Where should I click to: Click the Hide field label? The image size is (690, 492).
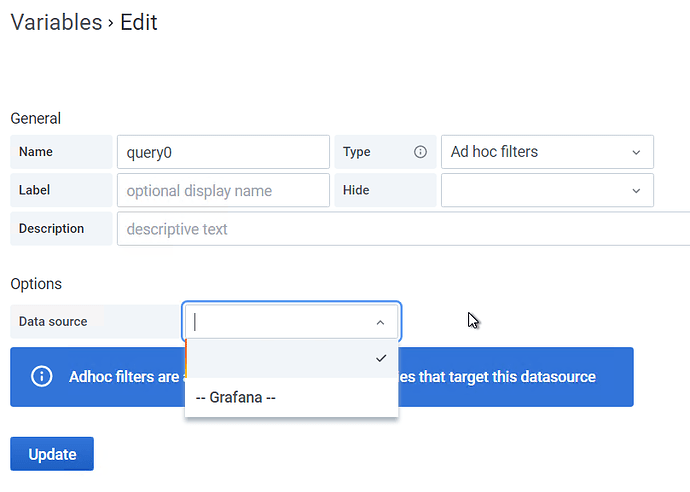click(356, 190)
